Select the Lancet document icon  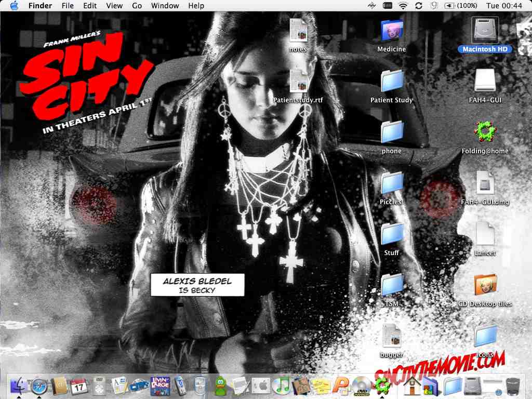pos(485,234)
